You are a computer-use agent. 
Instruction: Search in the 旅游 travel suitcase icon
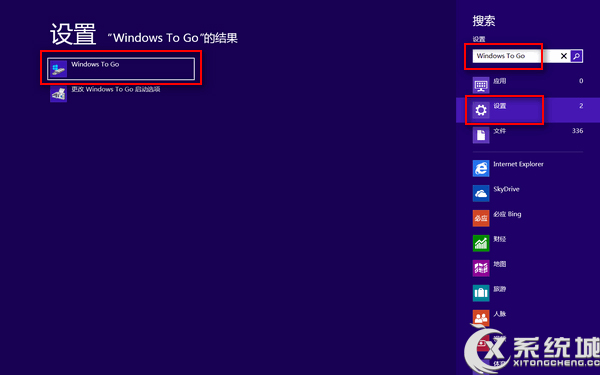point(481,293)
